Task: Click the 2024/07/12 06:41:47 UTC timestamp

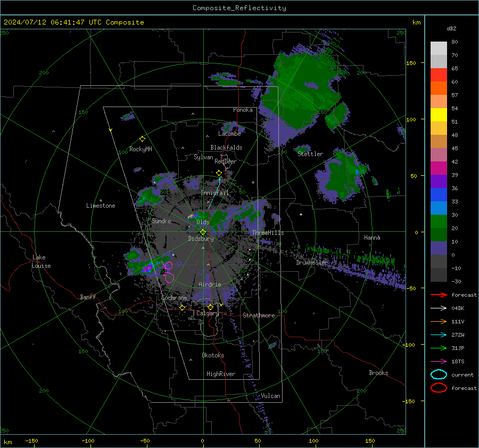Action: (73, 22)
